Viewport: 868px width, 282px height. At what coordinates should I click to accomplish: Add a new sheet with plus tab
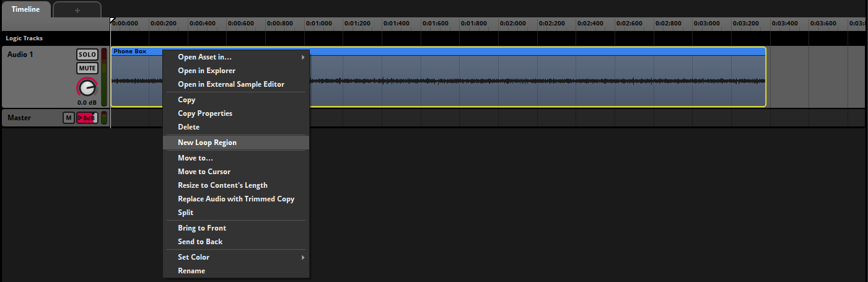tap(77, 10)
